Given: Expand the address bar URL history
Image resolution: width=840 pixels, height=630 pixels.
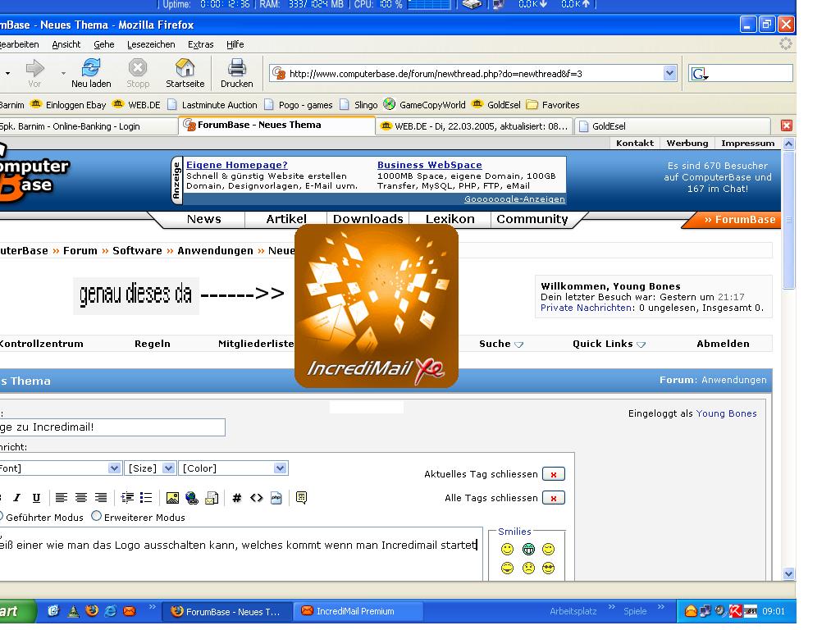Looking at the screenshot, I should [x=669, y=73].
